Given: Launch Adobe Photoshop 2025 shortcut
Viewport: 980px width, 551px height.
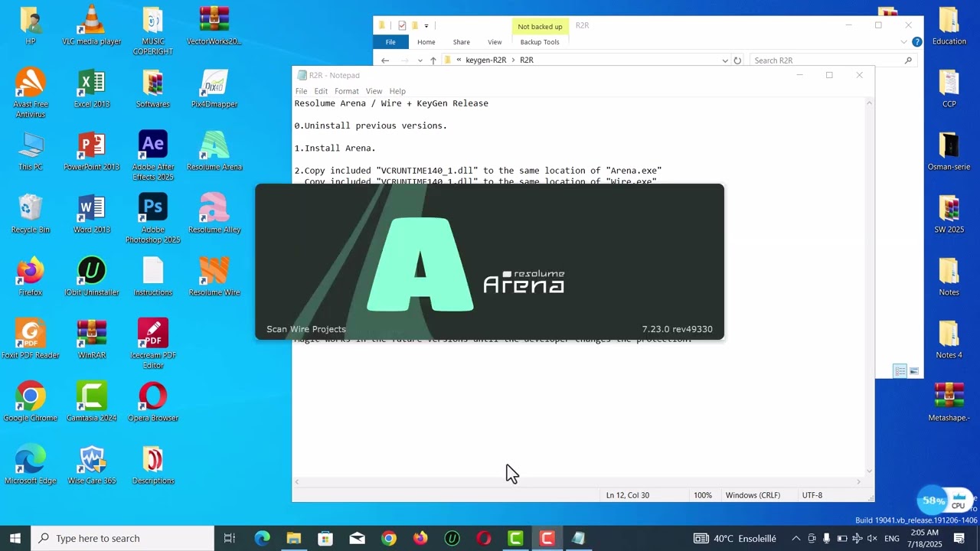Looking at the screenshot, I should coord(153,219).
